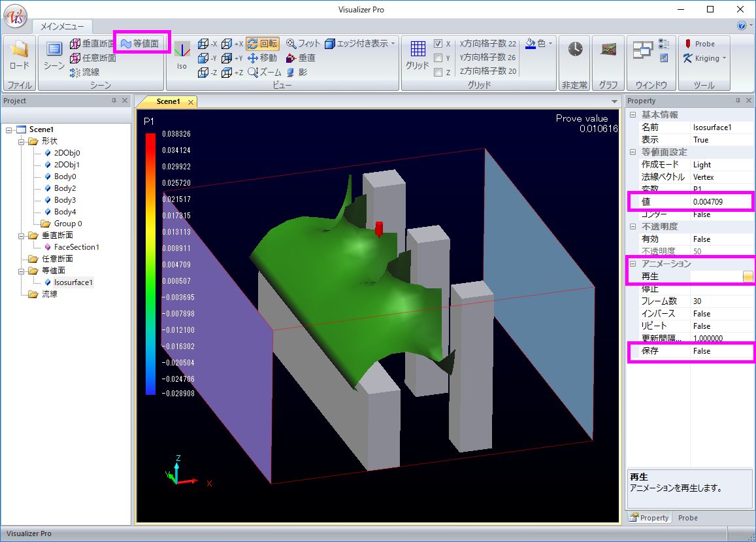This screenshot has width=756, height=542.
Task: Select FaceSection1 in project tree
Action: click(76, 247)
